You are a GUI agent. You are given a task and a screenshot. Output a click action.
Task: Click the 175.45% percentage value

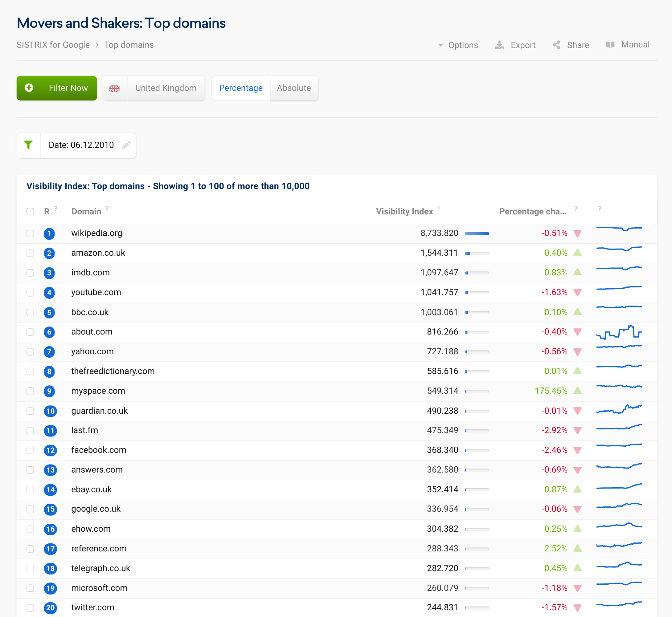click(551, 391)
